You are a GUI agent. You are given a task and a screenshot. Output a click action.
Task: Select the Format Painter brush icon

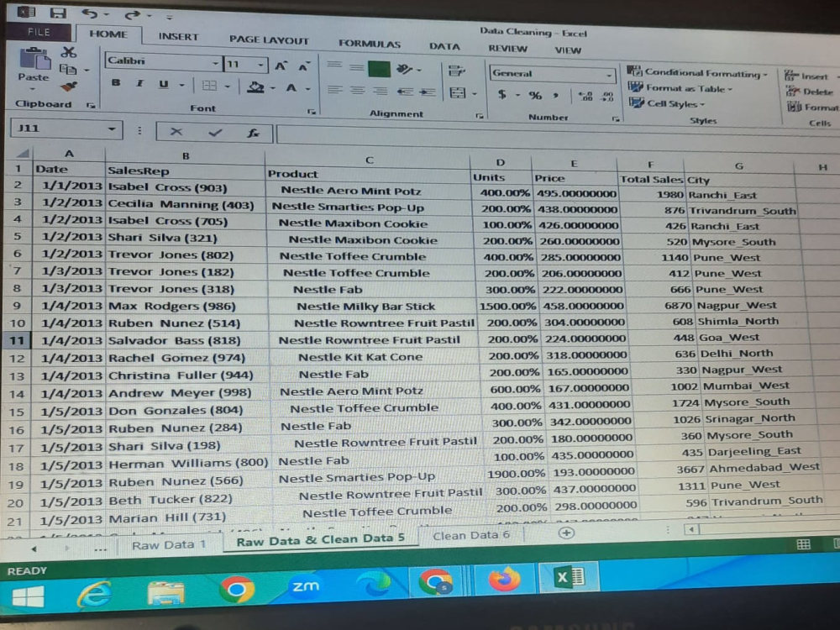point(69,86)
